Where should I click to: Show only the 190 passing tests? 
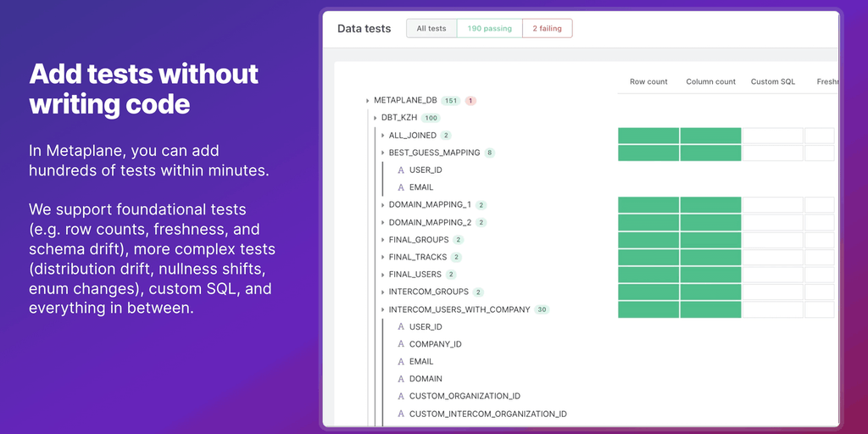(x=490, y=28)
